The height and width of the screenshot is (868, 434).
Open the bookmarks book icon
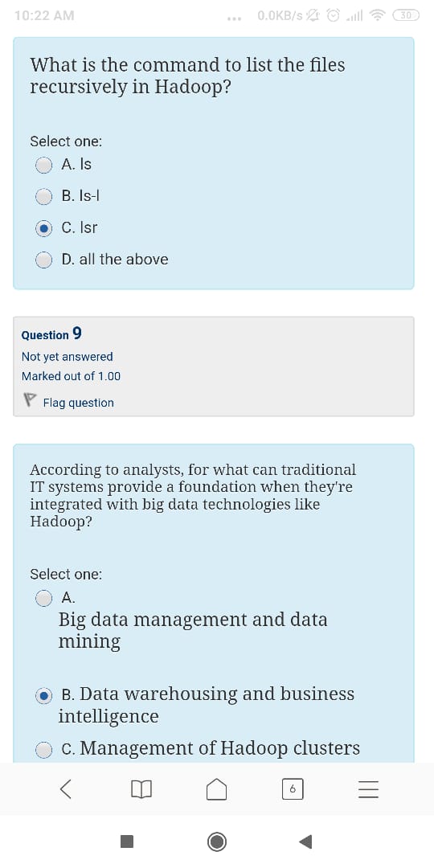[x=141, y=789]
